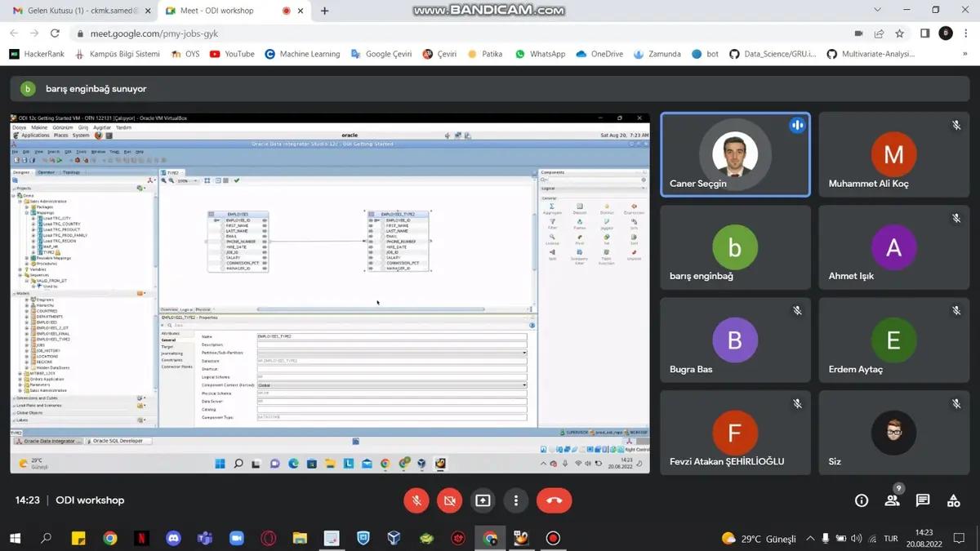Open the OneDrive bookmark
The height and width of the screenshot is (551, 980).
tap(599, 54)
